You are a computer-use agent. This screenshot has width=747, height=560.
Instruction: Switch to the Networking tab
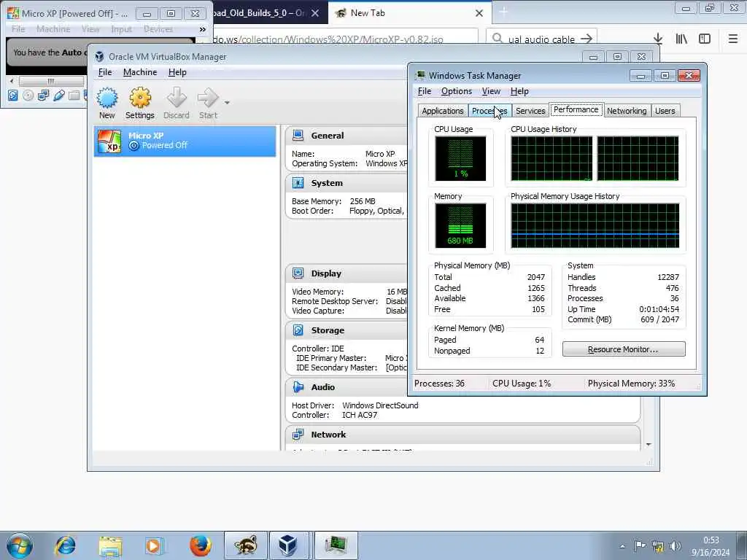(x=627, y=111)
